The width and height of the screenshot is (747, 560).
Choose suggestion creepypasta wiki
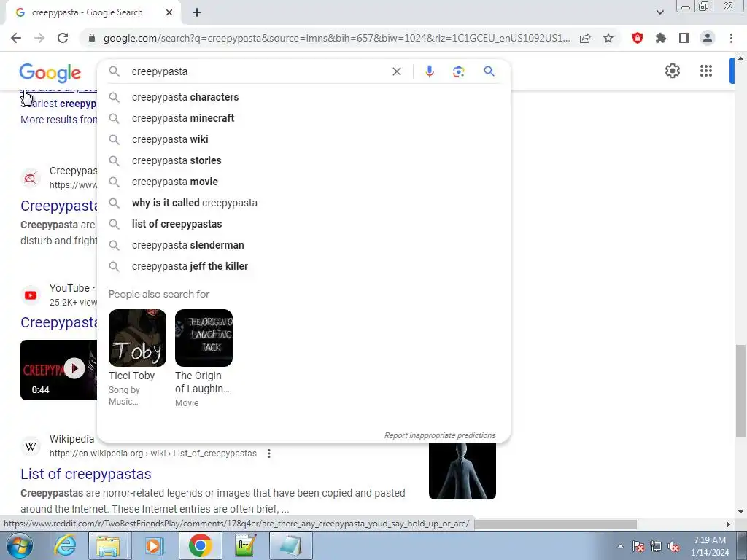tap(304, 139)
